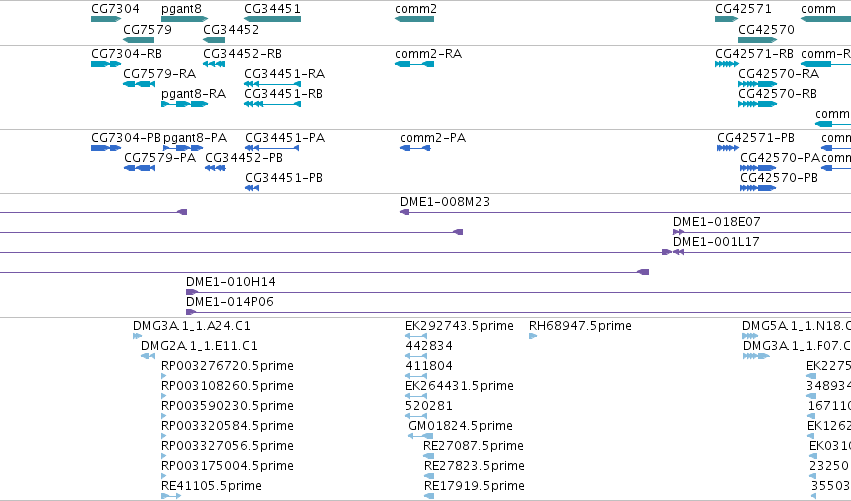Select the CG42570-PA protein label

780,157
